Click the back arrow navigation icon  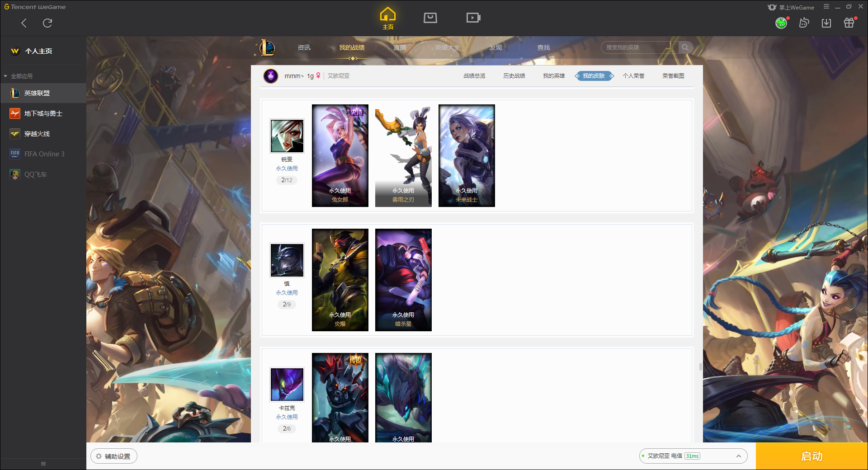coord(24,23)
